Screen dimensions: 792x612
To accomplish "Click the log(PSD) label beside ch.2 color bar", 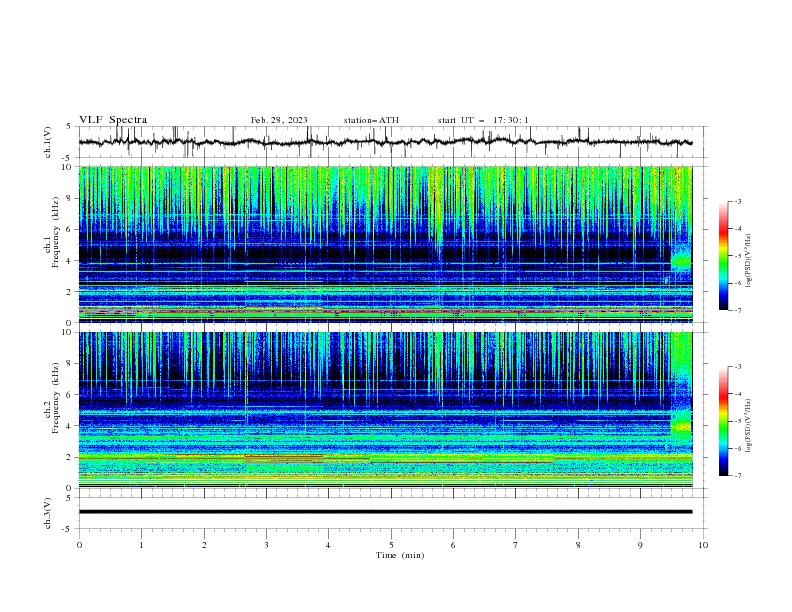I will (x=749, y=426).
